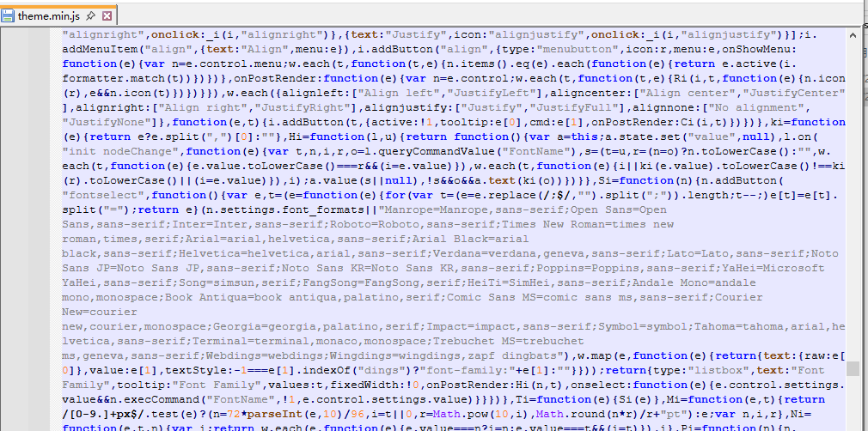Click the vertical scrollbar thumb

point(853,368)
